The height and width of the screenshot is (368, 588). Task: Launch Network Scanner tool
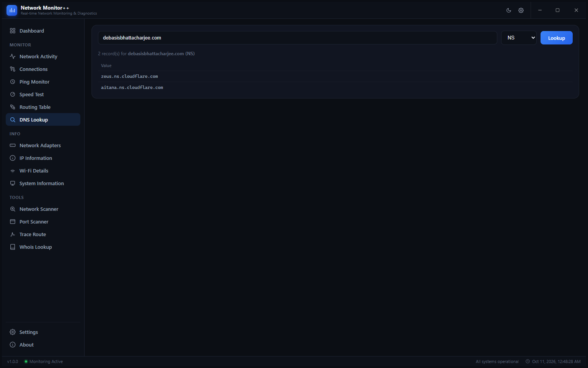[x=43, y=209]
